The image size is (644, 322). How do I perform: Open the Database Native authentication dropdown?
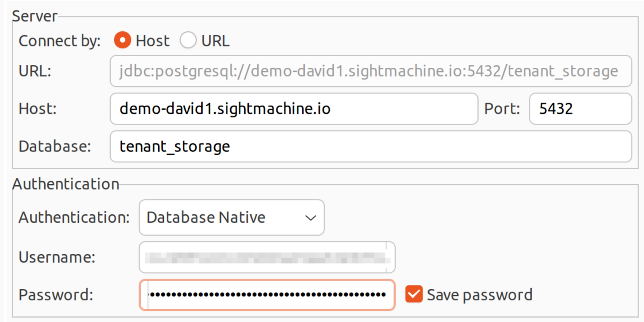(x=231, y=218)
